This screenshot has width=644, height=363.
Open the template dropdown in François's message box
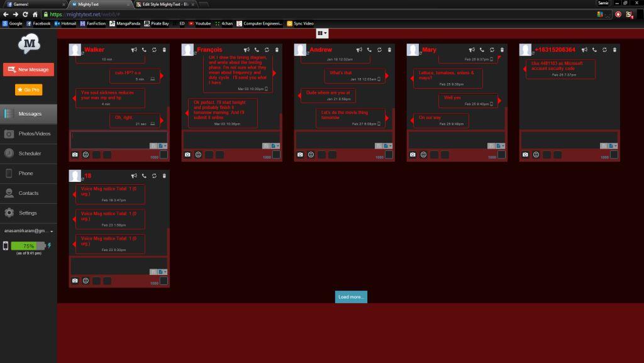275,146
